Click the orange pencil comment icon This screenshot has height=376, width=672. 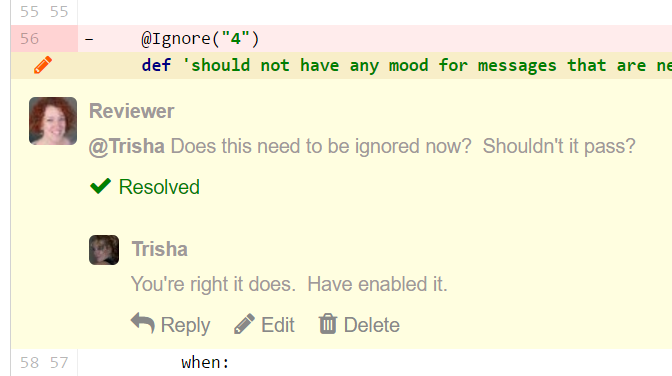[x=43, y=65]
